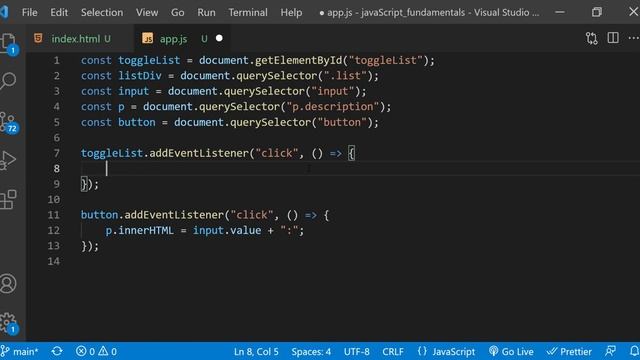Open the Manage gear icon

click(8, 323)
